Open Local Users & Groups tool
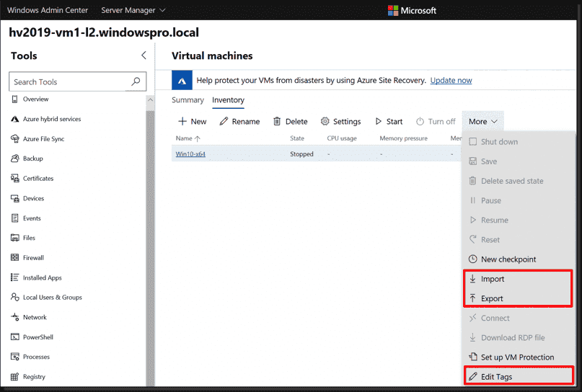This screenshot has width=582, height=392. point(46,297)
